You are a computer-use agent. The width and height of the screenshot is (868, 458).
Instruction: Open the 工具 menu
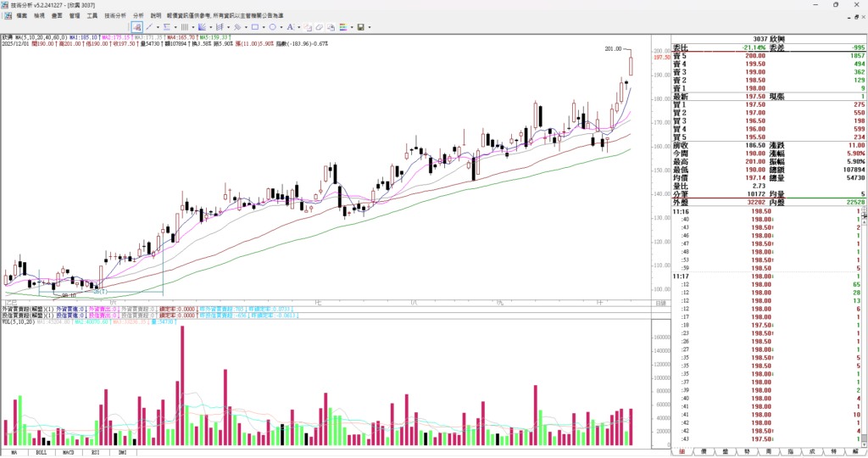pyautogui.click(x=92, y=15)
